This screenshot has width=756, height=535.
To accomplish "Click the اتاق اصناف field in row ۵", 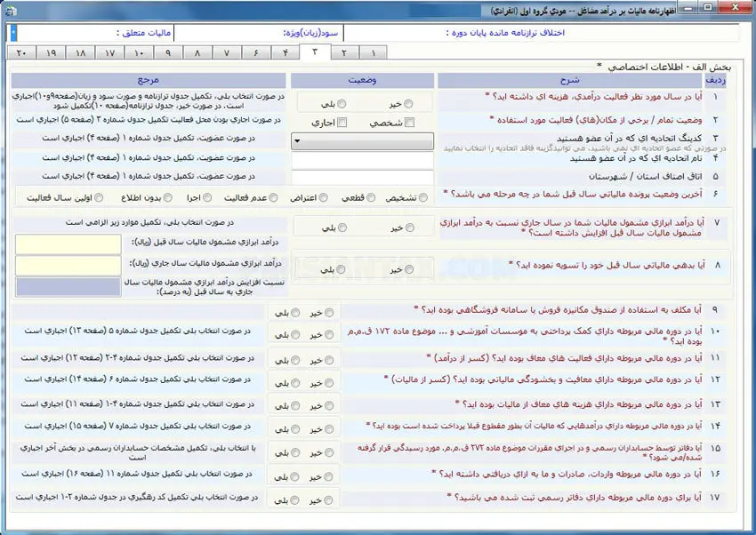I will click(363, 177).
